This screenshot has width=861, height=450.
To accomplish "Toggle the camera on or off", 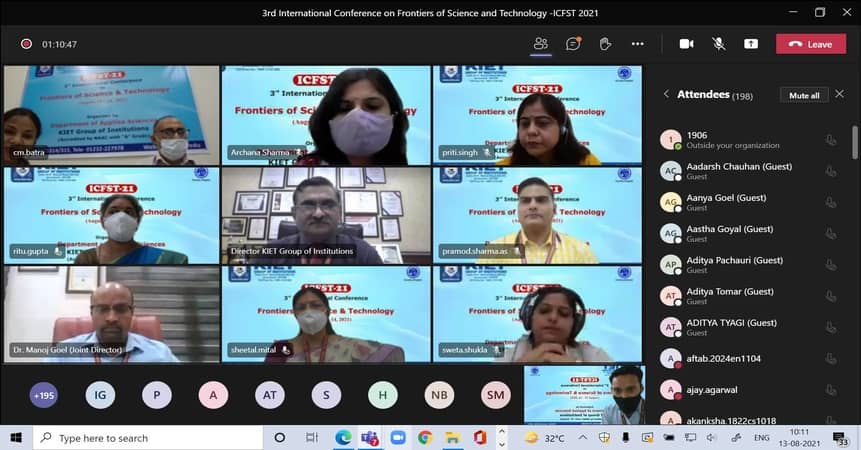I will click(686, 44).
